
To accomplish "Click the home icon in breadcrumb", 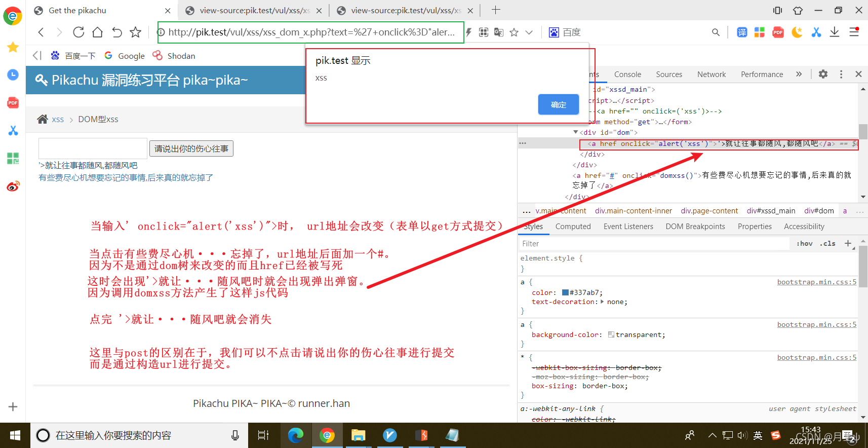I will tap(43, 119).
